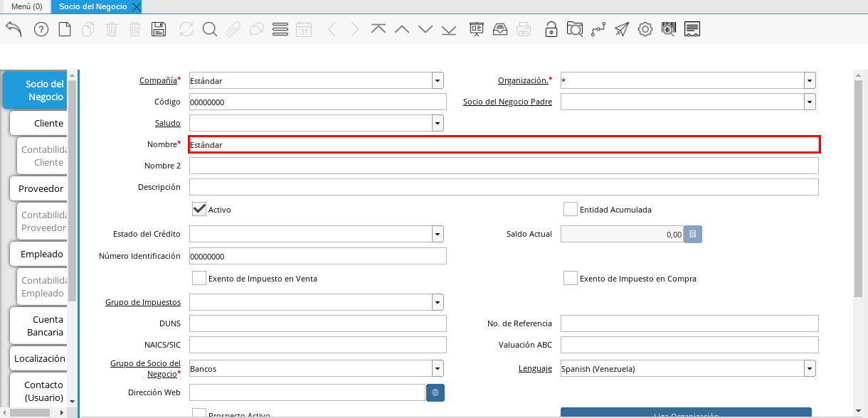Expand the Compañía dropdown
The width and height of the screenshot is (868, 418).
[438, 81]
